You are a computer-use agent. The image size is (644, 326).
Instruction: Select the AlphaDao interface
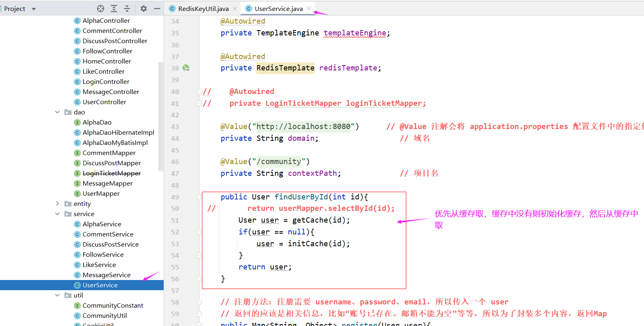click(x=97, y=122)
